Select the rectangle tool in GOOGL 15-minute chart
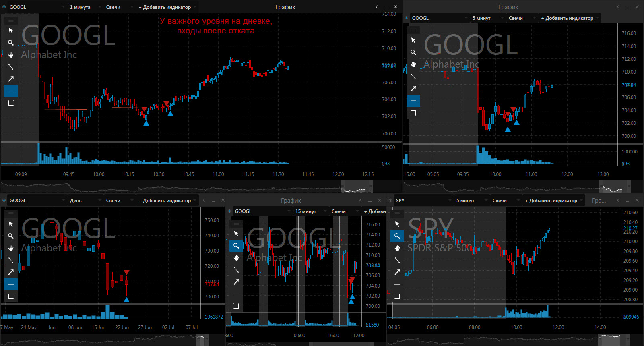This screenshot has height=346, width=644. (236, 306)
